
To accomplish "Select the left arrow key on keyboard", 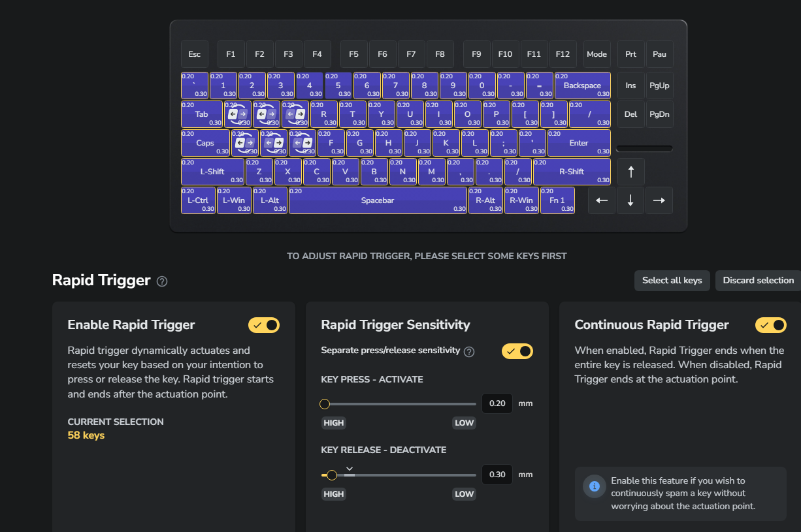I will pyautogui.click(x=602, y=200).
